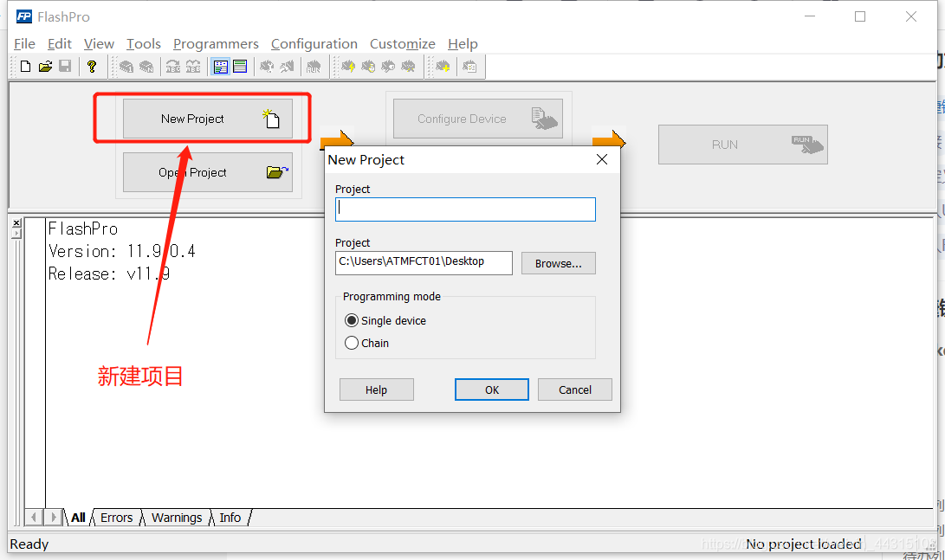Viewport: 945px width, 560px height.
Task: Switch to the Errors log tab
Action: [x=116, y=518]
